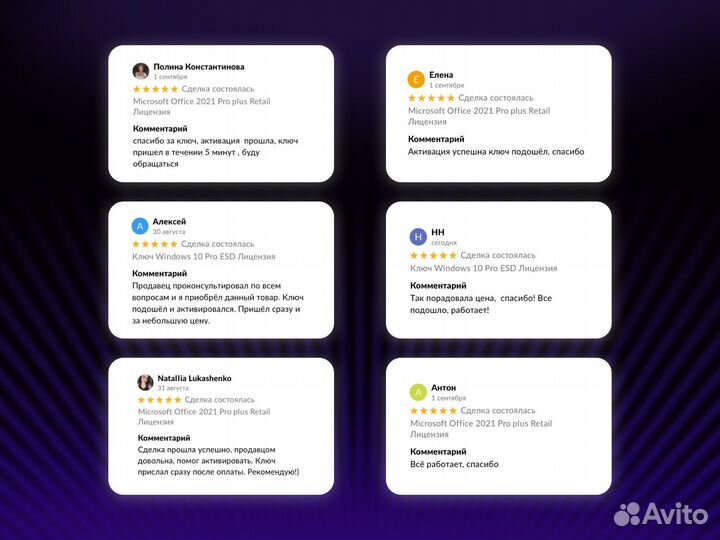Viewport: 720px width, 540px height.
Task: Click Полина Константинова's profile avatar
Action: tap(141, 71)
